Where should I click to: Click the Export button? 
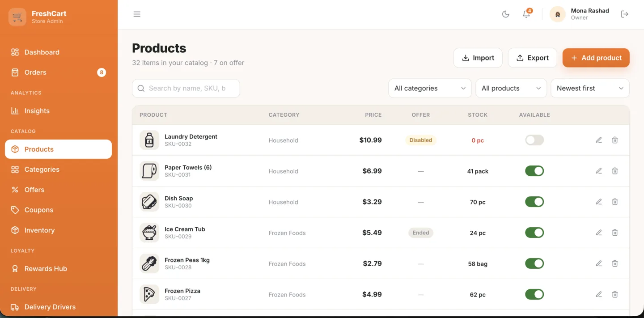533,58
